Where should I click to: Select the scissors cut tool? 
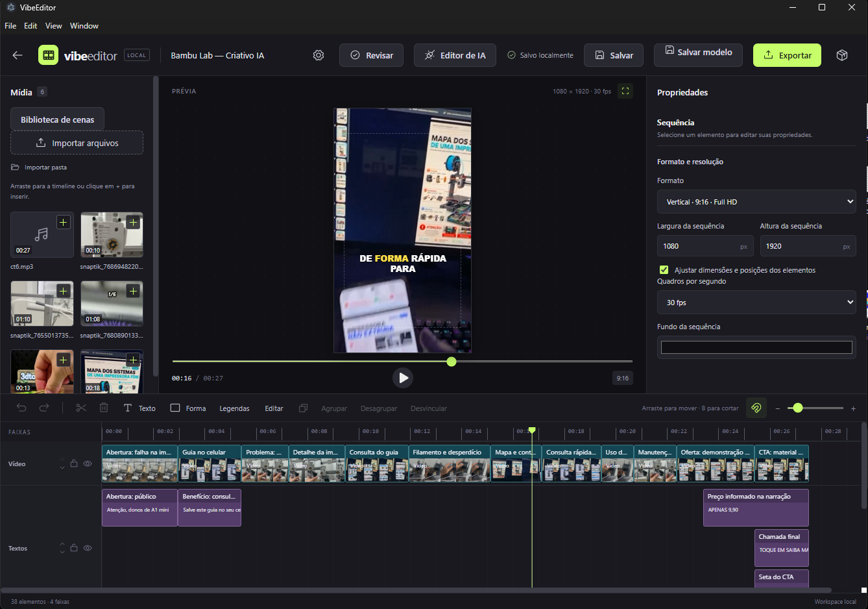point(81,408)
